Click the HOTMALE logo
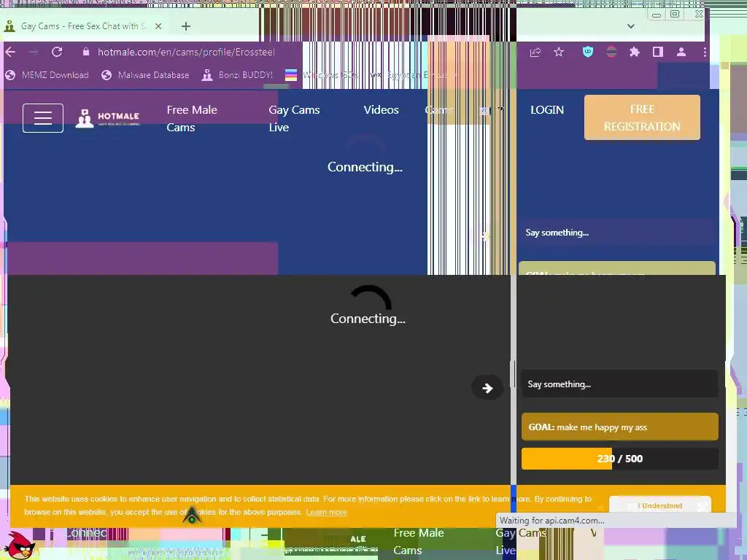This screenshot has height=560, width=747. 108,118
